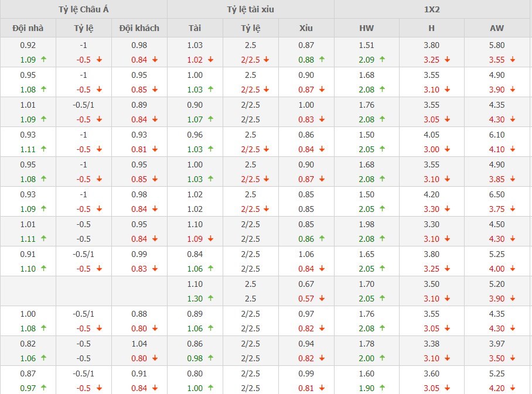Click green up arrow beside 2.00 HW odds
Screen dimensions: 532x394
(383, 358)
